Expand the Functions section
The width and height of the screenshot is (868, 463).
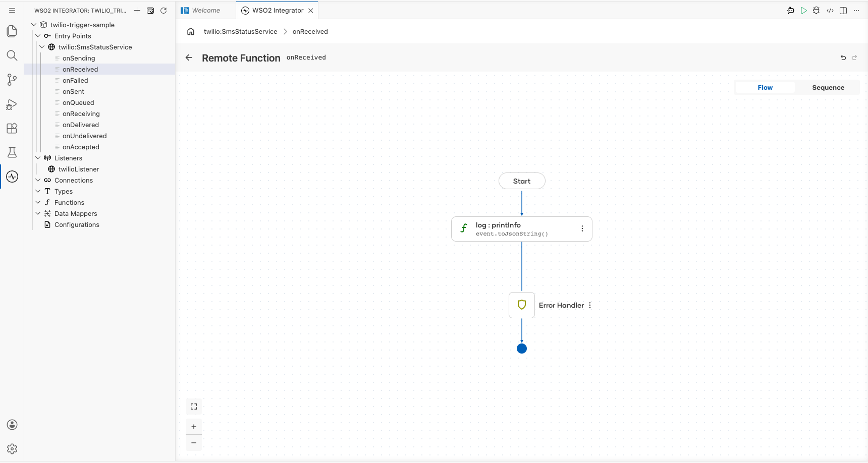pos(38,202)
